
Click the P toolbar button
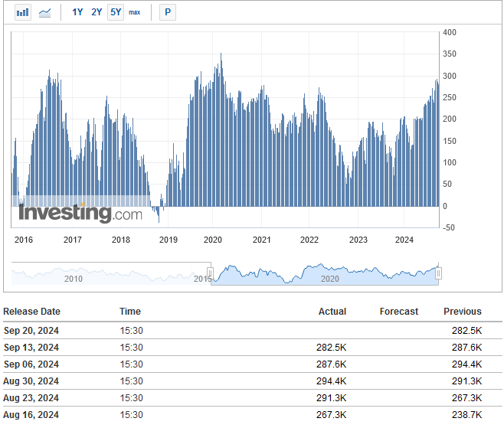click(168, 12)
